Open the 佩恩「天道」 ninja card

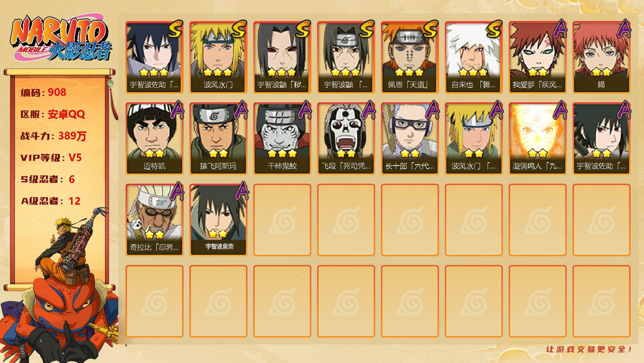(x=410, y=57)
